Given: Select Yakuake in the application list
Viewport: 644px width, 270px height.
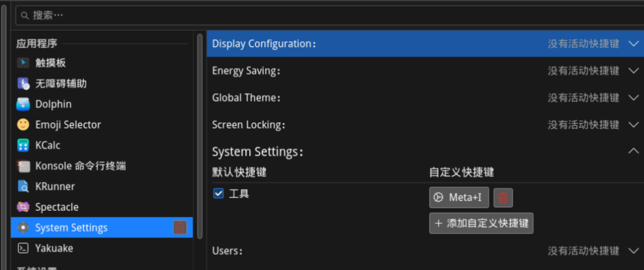Looking at the screenshot, I should [102, 248].
